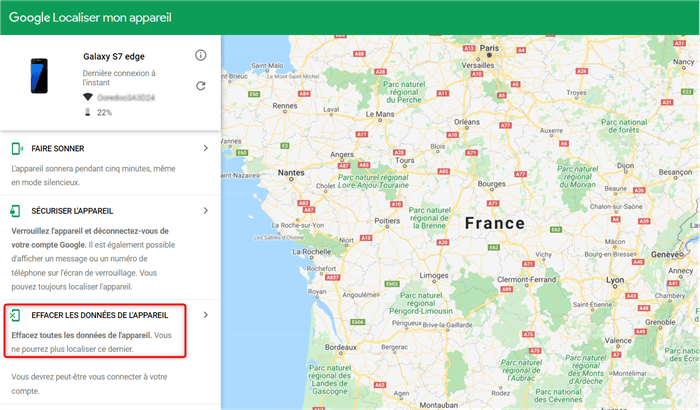
Task: Click Angers on the map
Action: tap(342, 155)
